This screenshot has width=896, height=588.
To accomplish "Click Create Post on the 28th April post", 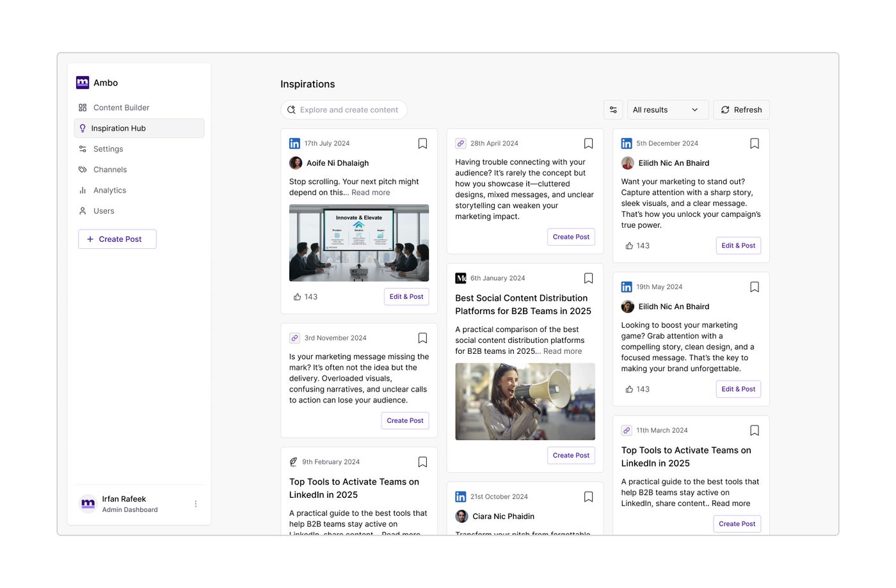I will pyautogui.click(x=571, y=237).
